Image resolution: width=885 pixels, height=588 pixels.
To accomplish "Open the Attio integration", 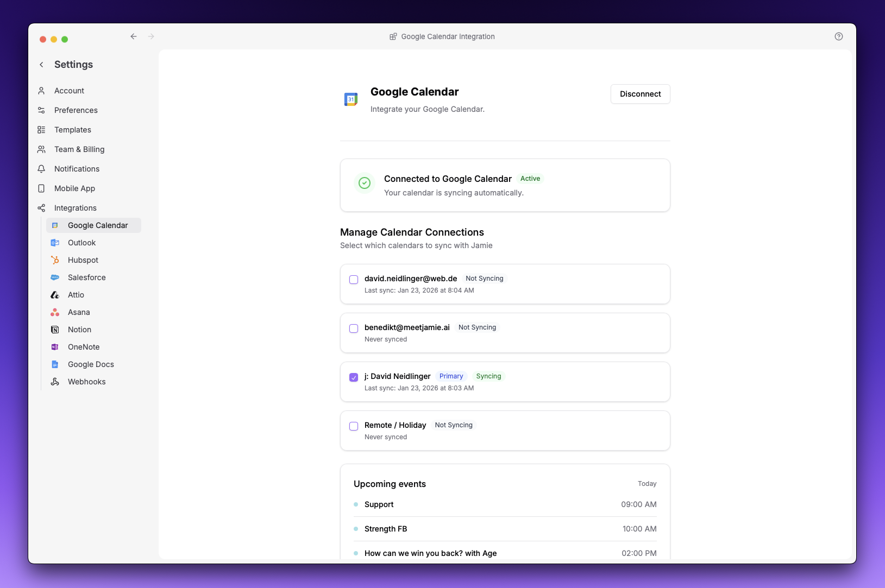I will point(76,295).
